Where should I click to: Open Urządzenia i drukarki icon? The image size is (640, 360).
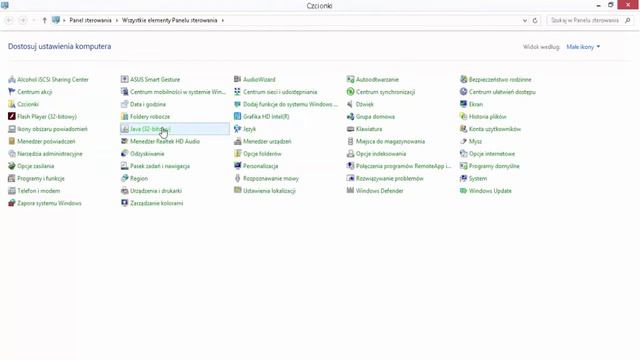[x=124, y=191]
